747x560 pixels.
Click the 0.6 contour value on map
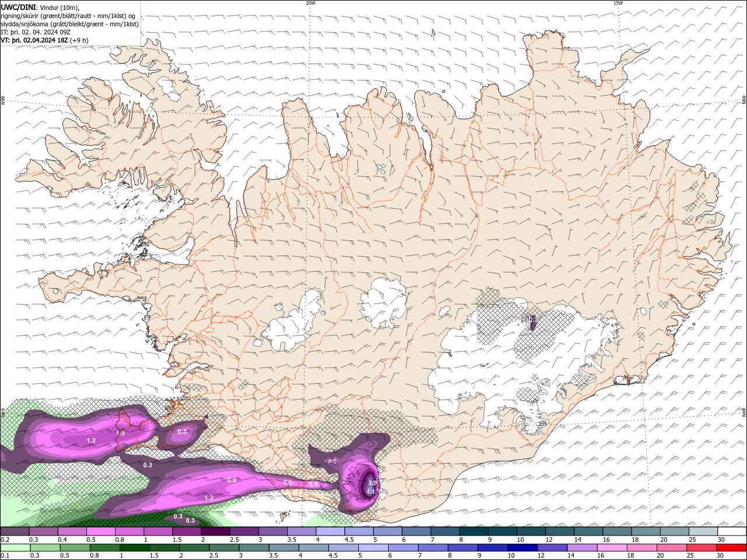288,483
